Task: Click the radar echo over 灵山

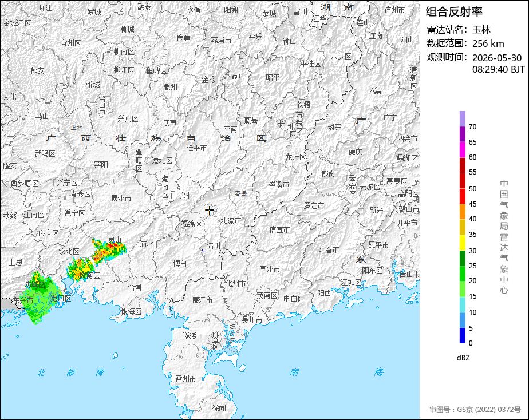Action: pyautogui.click(x=109, y=250)
